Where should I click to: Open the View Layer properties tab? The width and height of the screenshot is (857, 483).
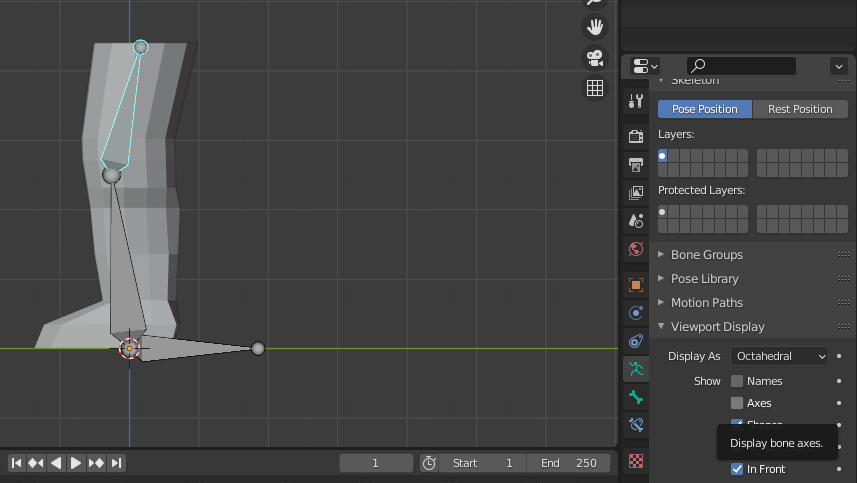coord(636,192)
